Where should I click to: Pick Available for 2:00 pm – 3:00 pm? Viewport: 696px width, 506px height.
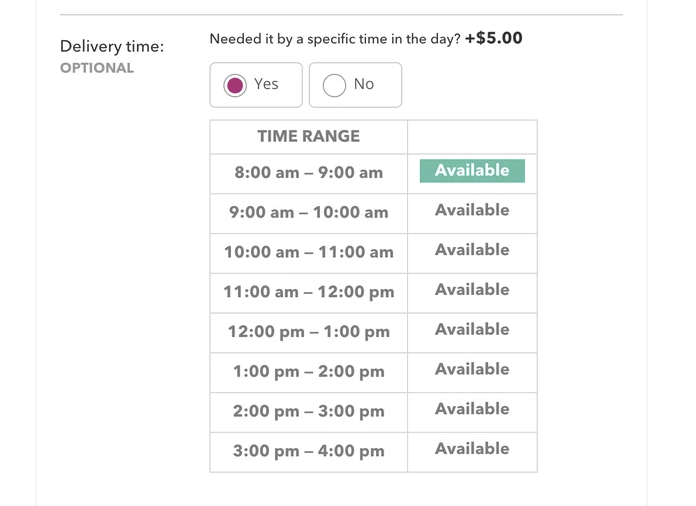click(x=472, y=409)
